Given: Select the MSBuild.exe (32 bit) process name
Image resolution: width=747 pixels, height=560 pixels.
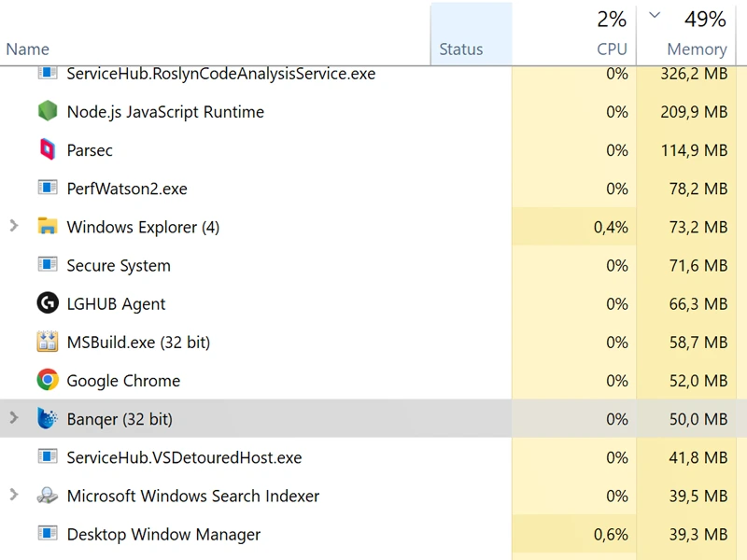Looking at the screenshot, I should (x=138, y=343).
